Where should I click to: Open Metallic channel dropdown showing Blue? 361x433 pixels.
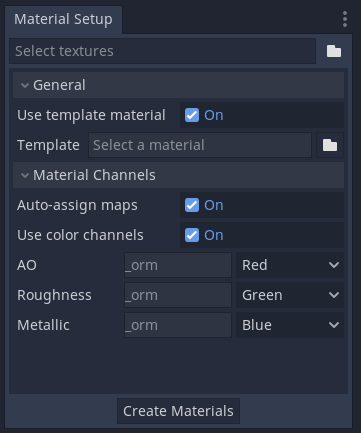coord(290,325)
